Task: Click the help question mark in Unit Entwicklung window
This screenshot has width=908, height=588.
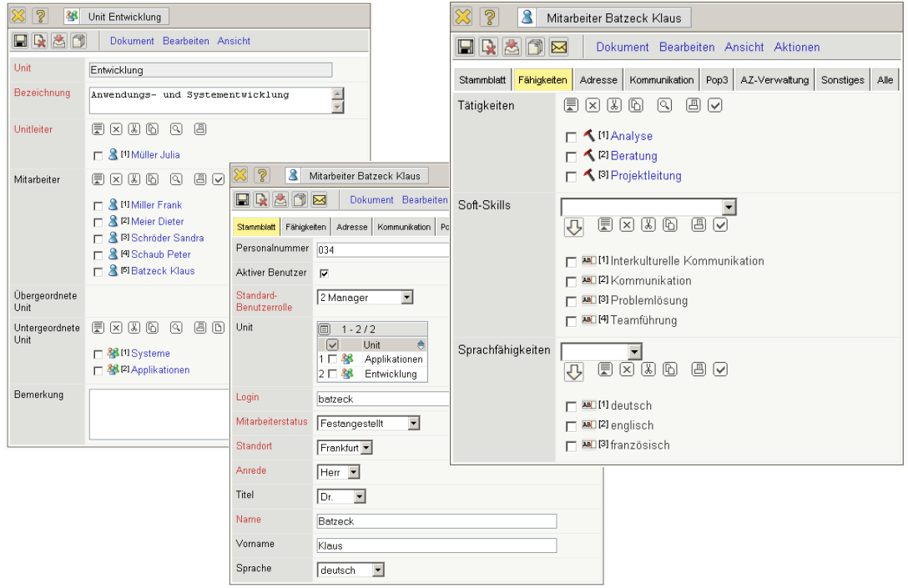Action: [39, 16]
